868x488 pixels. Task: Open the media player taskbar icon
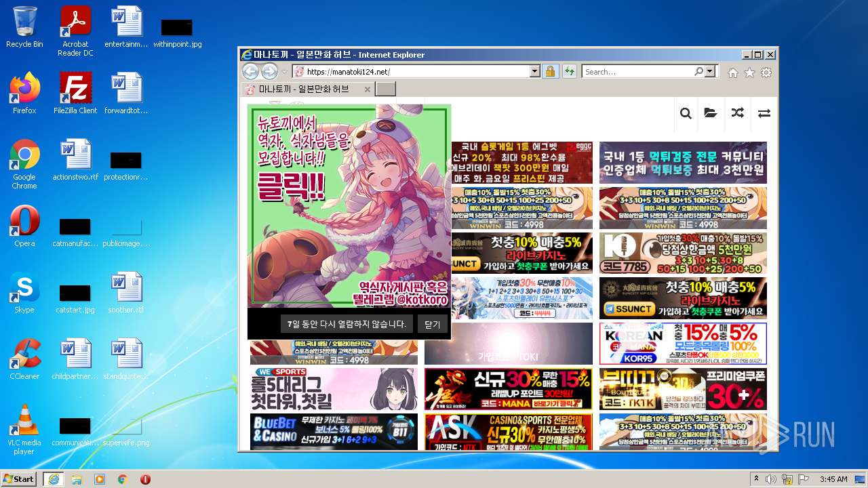(100, 479)
